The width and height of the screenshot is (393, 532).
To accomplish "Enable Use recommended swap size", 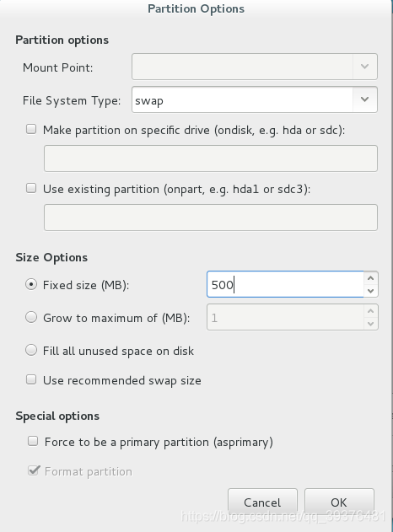I will [x=31, y=379].
